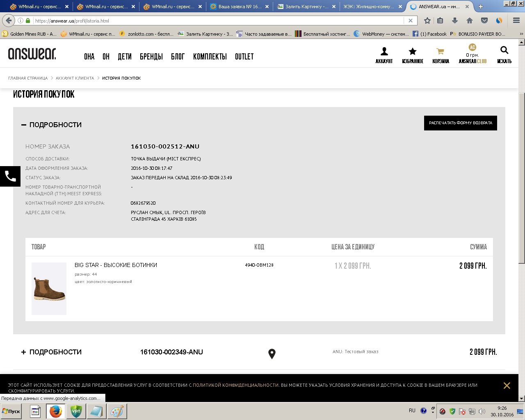Image resolution: width=525 pixels, height=420 pixels.
Task: Open the ОНА menu
Action: point(89,57)
